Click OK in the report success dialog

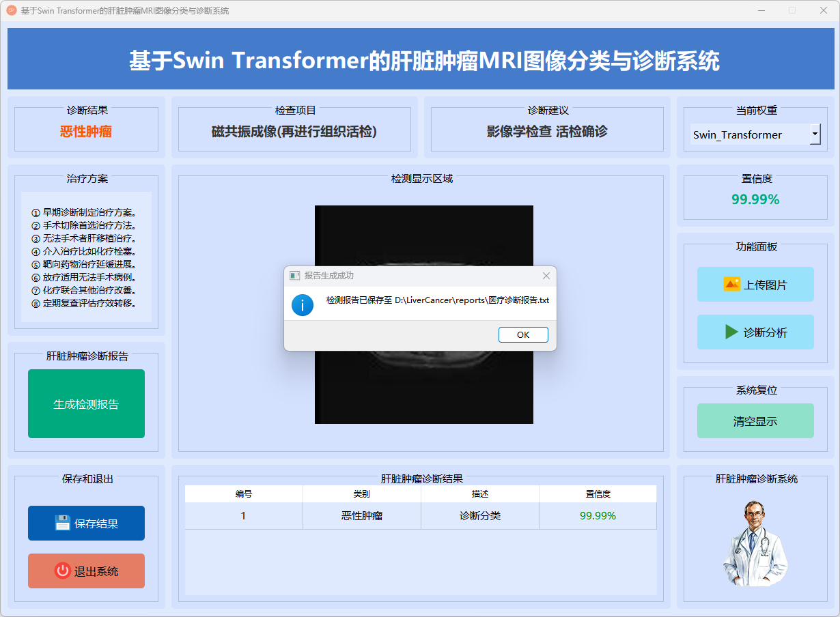[523, 334]
